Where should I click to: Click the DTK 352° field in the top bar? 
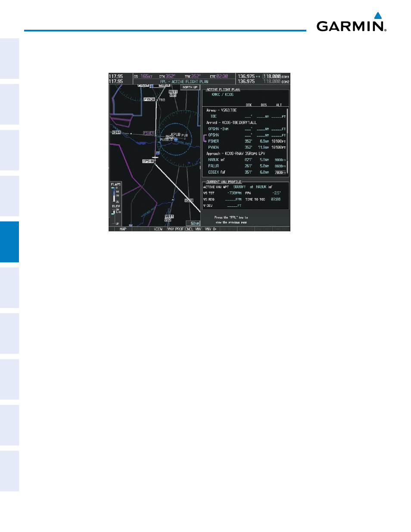click(x=167, y=76)
